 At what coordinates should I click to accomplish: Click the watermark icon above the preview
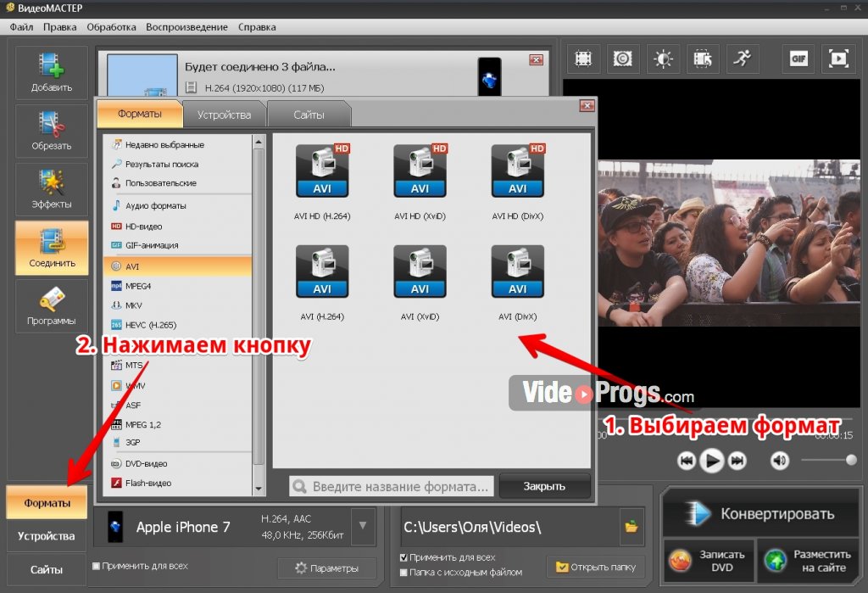623,59
